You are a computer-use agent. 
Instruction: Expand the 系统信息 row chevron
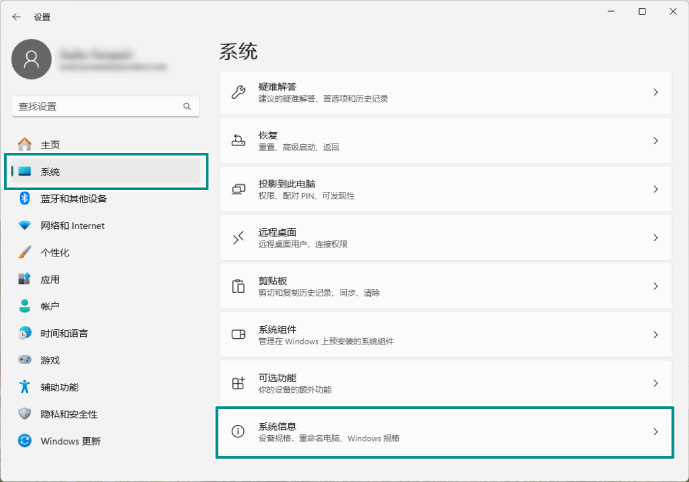[x=655, y=432]
